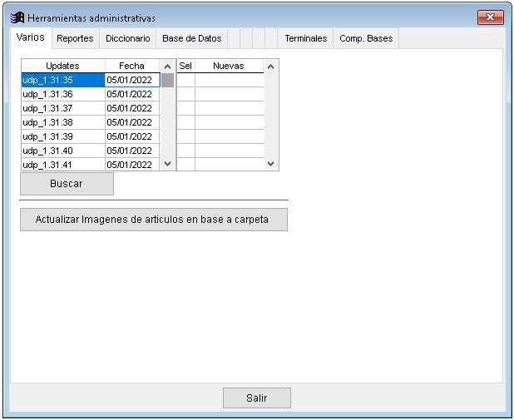Viewport: 514px width, 420px height.
Task: Edit the Fecha field for udp_1.31.35
Action: pos(131,80)
